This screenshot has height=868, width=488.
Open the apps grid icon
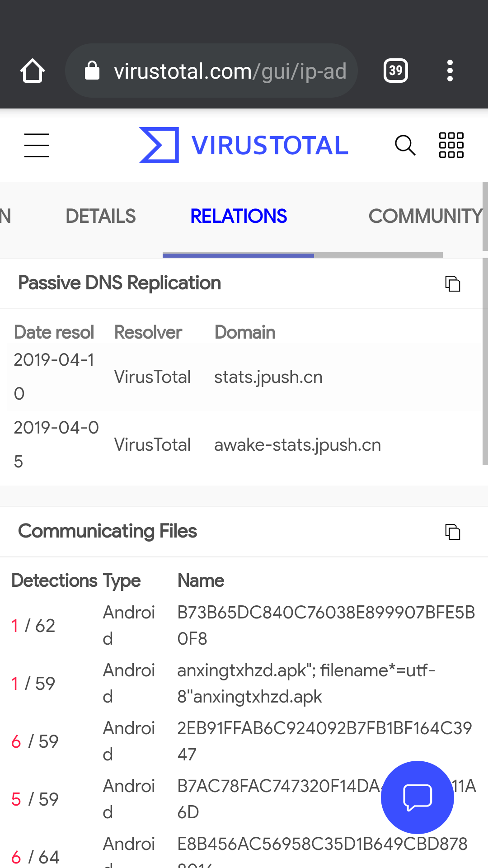451,145
